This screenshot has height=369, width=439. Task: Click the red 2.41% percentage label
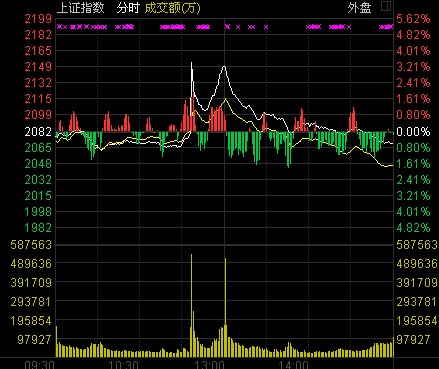(413, 83)
